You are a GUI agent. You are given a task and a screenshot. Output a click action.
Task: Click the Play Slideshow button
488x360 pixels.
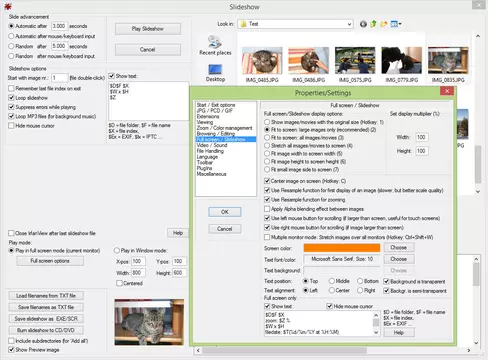coord(148,29)
